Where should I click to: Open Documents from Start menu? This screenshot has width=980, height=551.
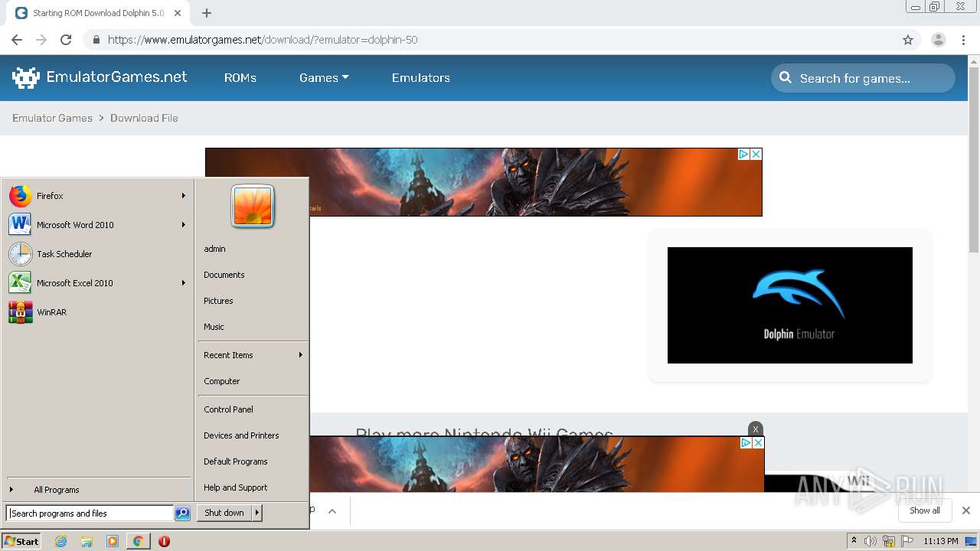[252, 275]
